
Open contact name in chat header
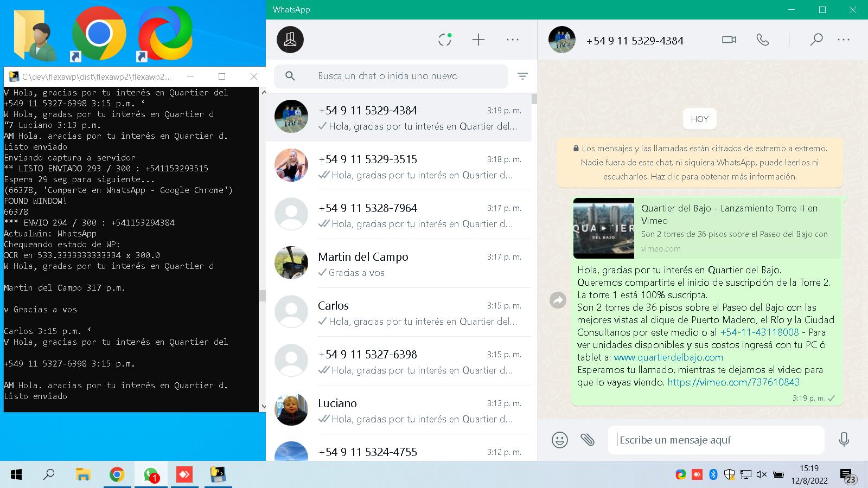coord(635,41)
